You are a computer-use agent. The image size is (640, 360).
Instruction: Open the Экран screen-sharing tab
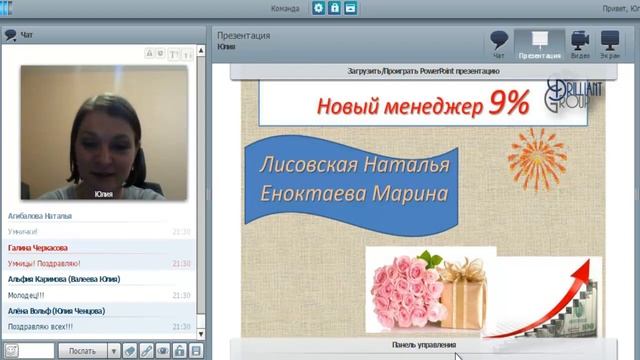tap(610, 44)
